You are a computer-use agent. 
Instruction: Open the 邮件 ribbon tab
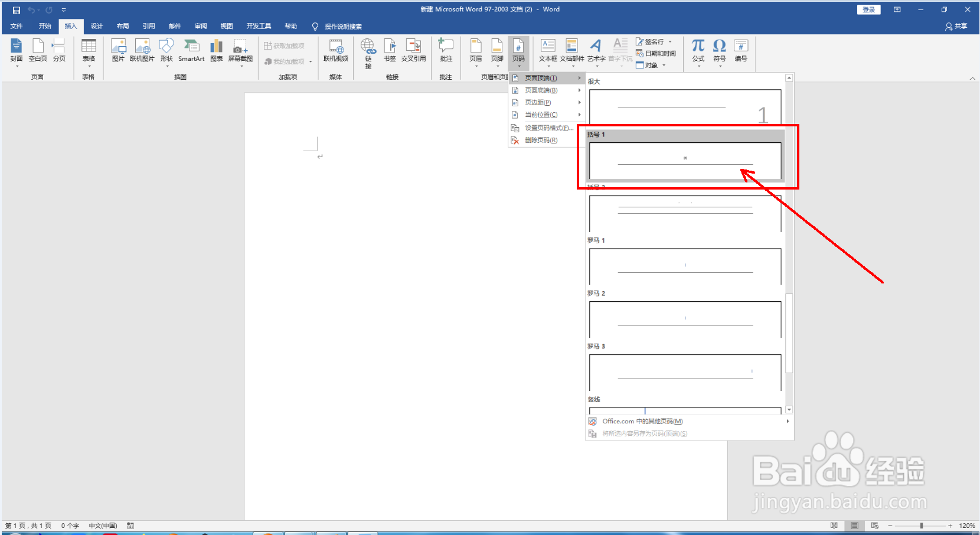pyautogui.click(x=175, y=26)
